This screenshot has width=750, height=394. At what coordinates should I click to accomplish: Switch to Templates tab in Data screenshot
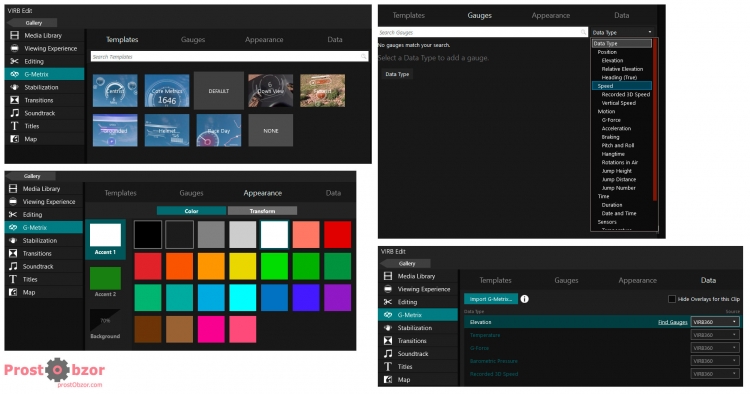pos(495,280)
